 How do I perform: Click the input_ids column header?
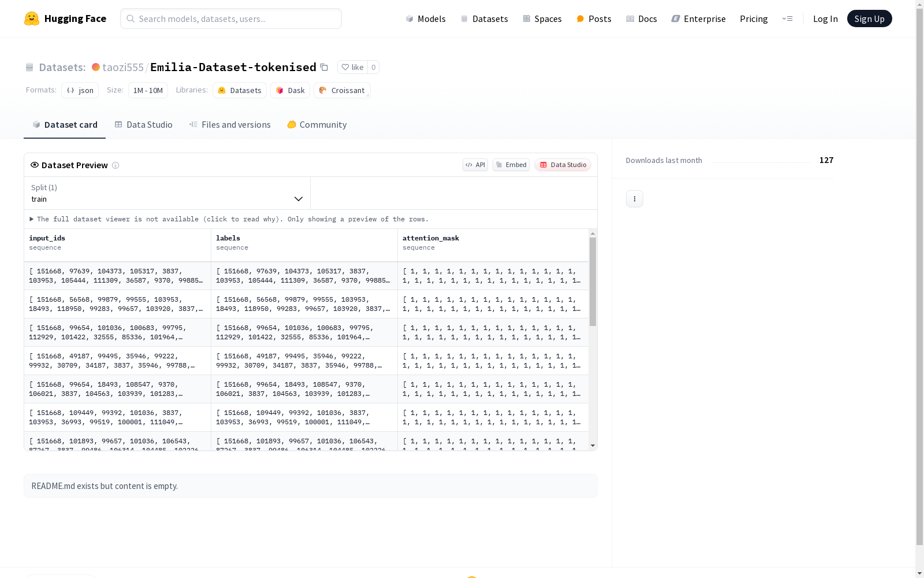pos(117,245)
